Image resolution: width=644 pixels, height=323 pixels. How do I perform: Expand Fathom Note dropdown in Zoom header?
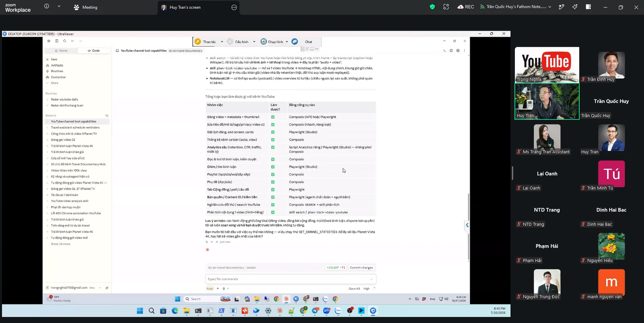point(549,7)
